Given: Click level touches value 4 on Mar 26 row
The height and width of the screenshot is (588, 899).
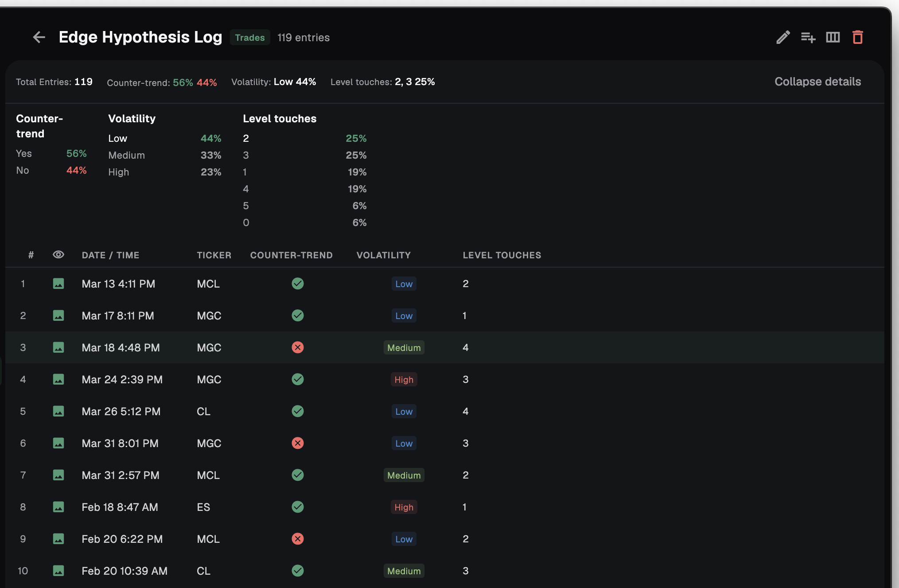Looking at the screenshot, I should click(465, 412).
